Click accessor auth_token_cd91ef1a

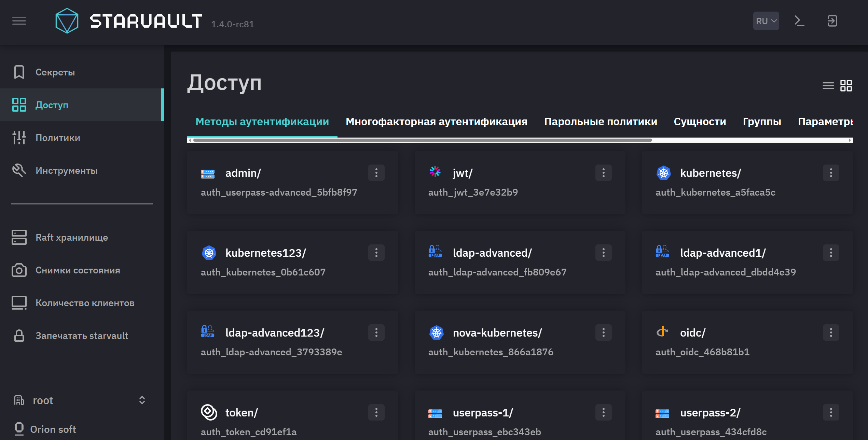point(249,432)
